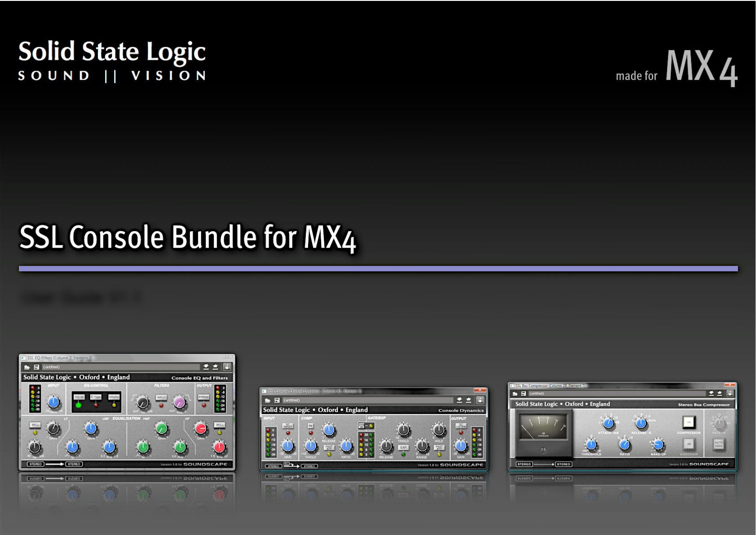Toggle the GRAPH button in EQ-Control
This screenshot has height=535, width=756.
tap(114, 397)
